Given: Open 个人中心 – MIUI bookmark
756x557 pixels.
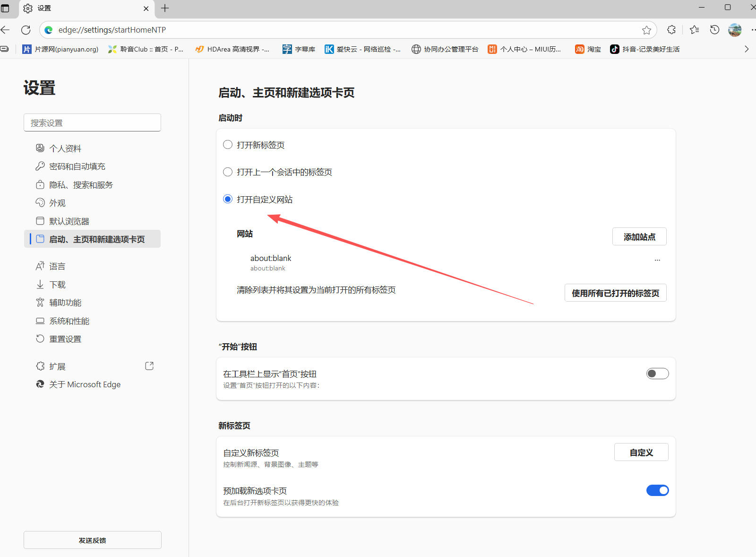Looking at the screenshot, I should [524, 49].
